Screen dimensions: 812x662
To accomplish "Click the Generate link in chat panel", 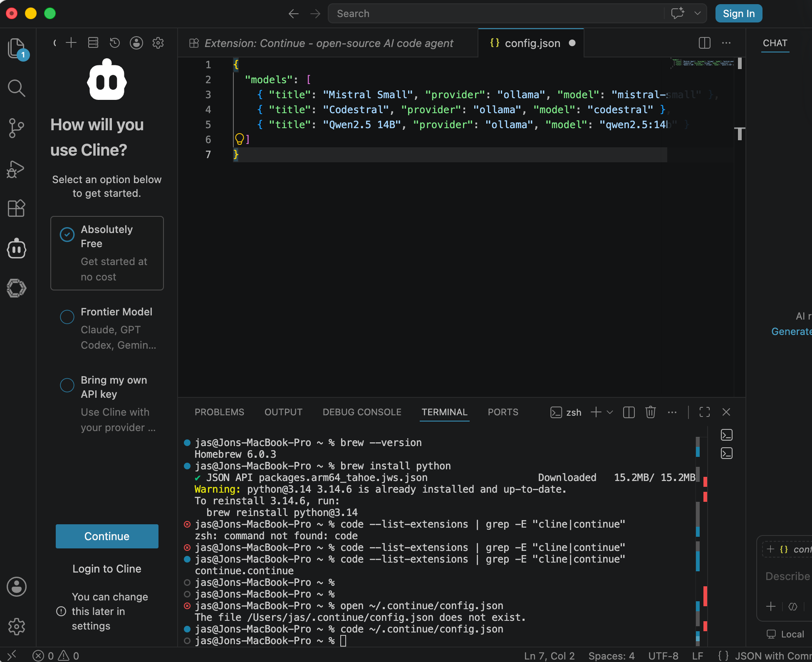I will point(792,332).
